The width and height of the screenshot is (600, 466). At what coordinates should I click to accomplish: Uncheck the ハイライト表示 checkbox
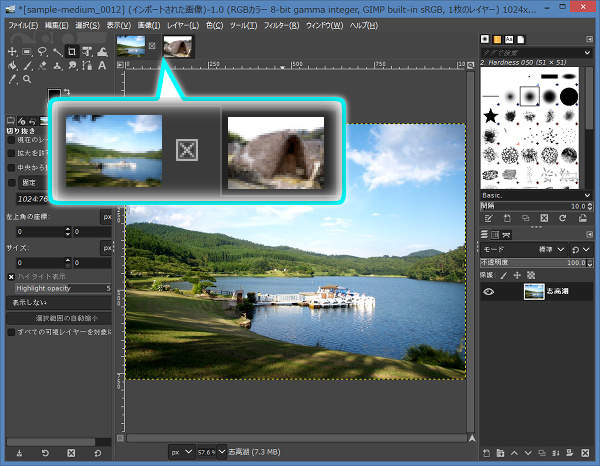click(11, 276)
